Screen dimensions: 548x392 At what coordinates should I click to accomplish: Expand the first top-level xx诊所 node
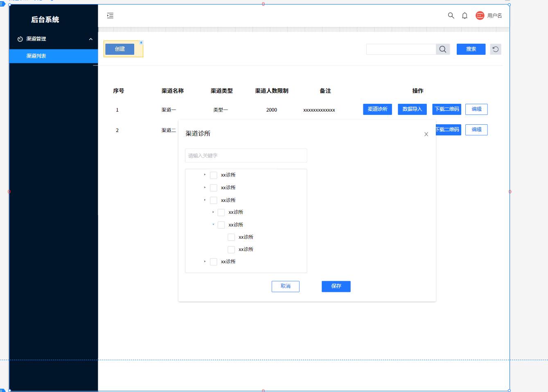[x=205, y=175]
